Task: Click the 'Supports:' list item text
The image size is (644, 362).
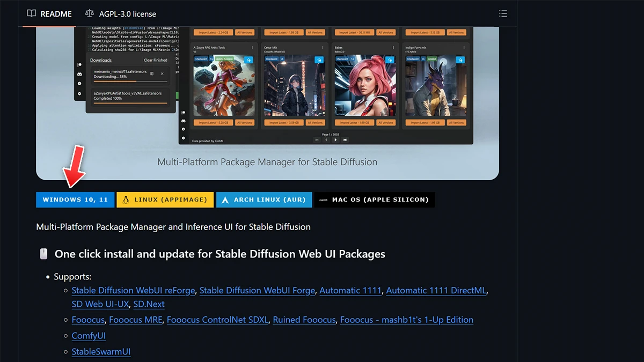Action: pyautogui.click(x=72, y=277)
